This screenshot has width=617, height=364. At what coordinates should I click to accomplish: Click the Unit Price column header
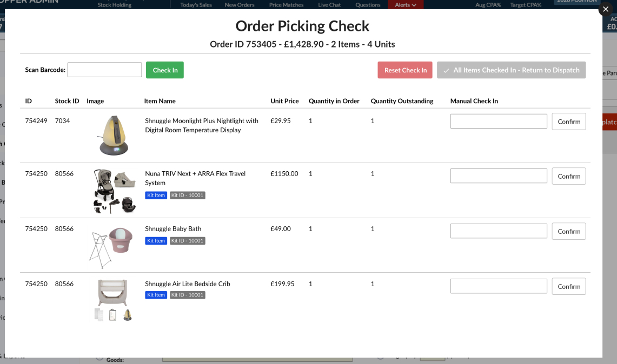(x=284, y=101)
